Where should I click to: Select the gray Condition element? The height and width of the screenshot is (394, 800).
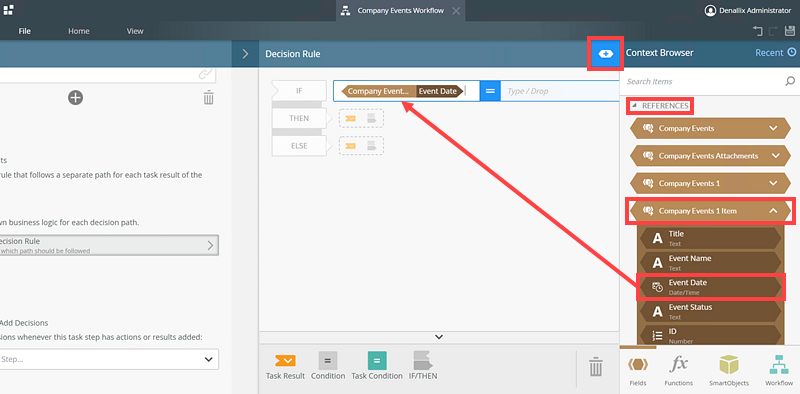(328, 366)
